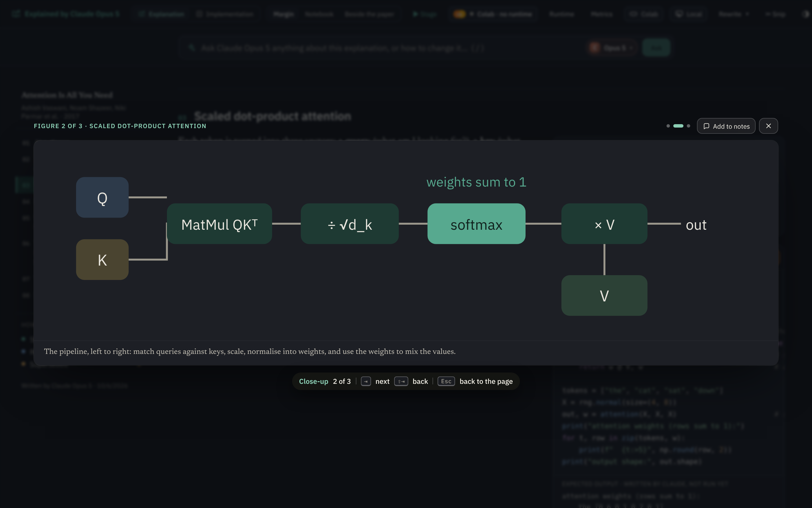Click the pipeline caption text
This screenshot has width=812, height=508.
point(250,351)
